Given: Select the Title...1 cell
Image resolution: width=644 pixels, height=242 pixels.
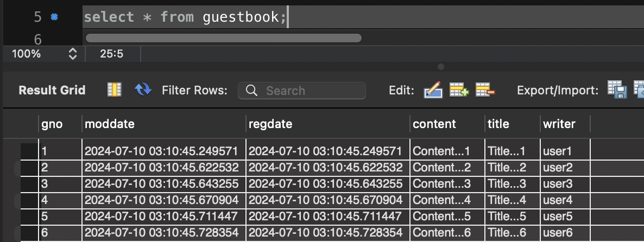Looking at the screenshot, I should point(513,151).
